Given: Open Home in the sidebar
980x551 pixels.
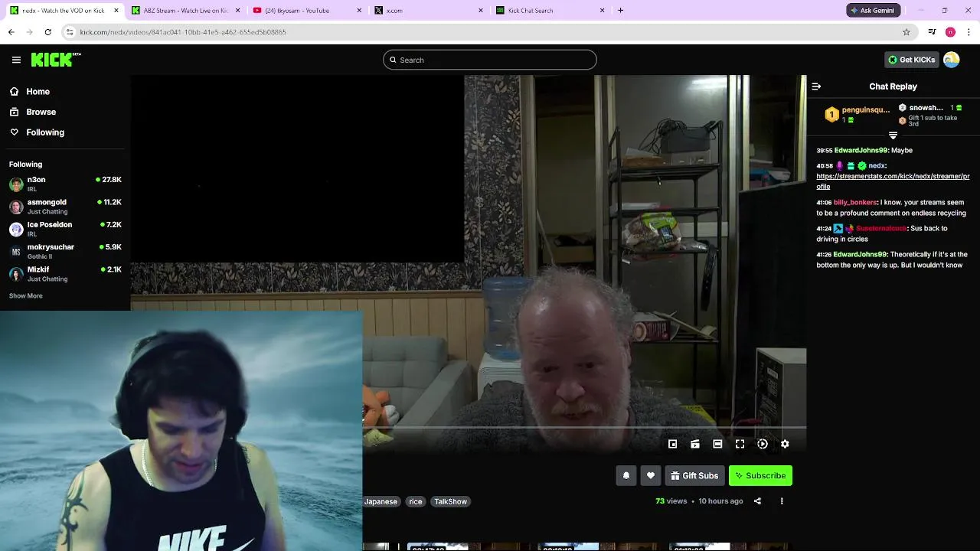Looking at the screenshot, I should 38,92.
